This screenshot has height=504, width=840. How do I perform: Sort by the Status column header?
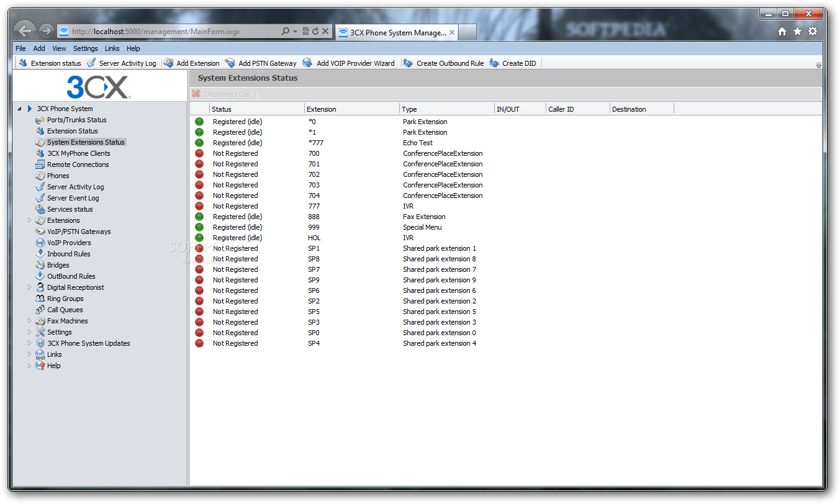pos(256,109)
